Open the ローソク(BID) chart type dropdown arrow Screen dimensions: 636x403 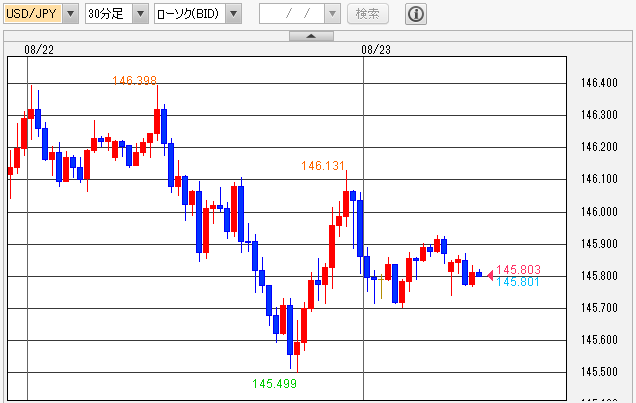tap(234, 14)
